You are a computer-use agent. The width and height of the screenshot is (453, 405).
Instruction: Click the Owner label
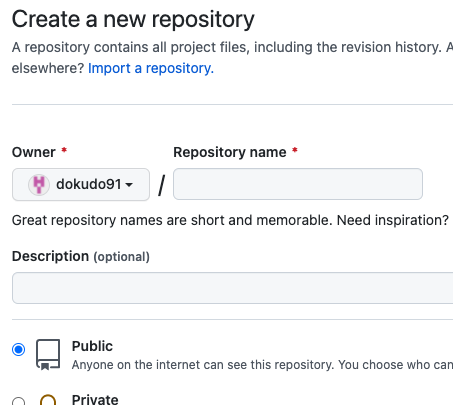tap(34, 152)
